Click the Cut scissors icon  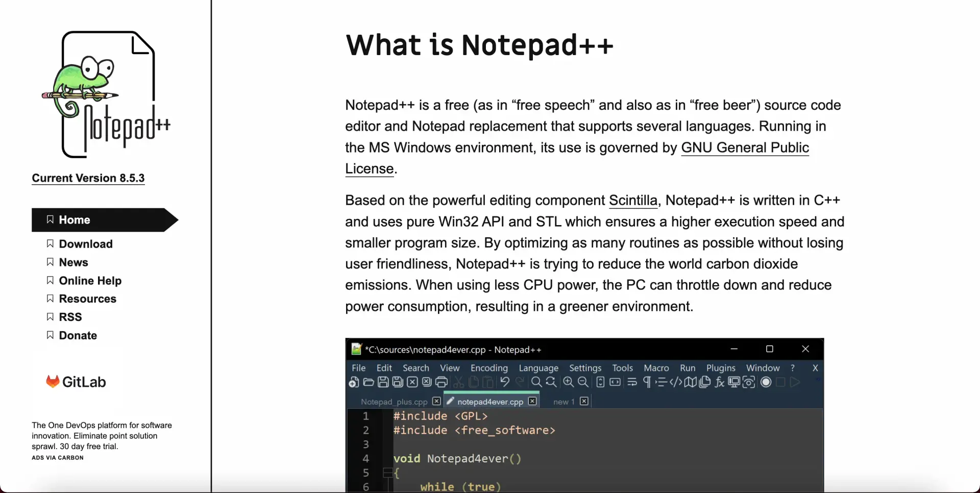pos(458,382)
